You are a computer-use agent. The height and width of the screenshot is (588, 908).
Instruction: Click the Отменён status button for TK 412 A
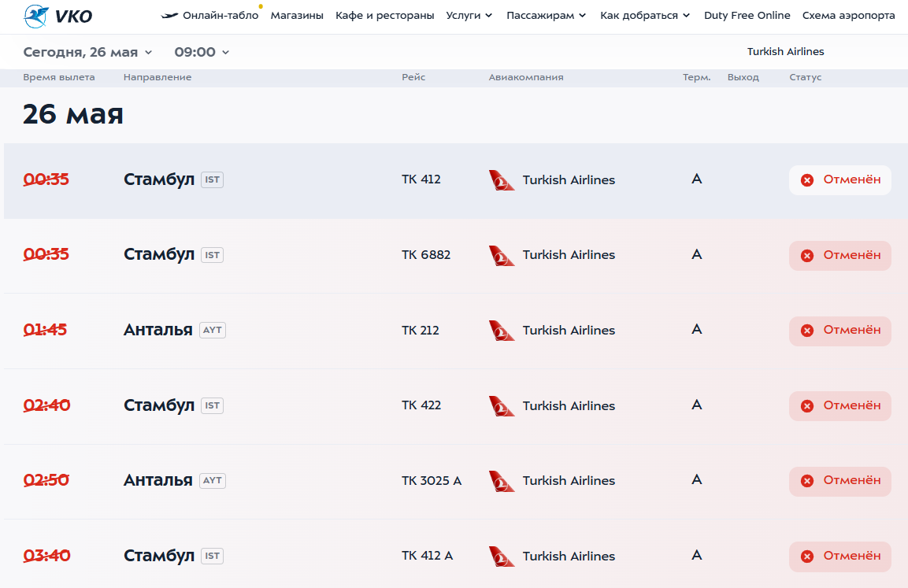point(840,556)
